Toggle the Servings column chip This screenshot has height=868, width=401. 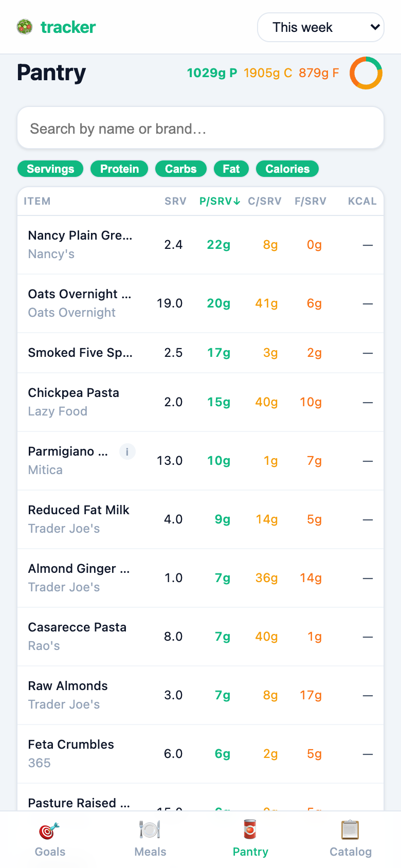[x=50, y=169]
